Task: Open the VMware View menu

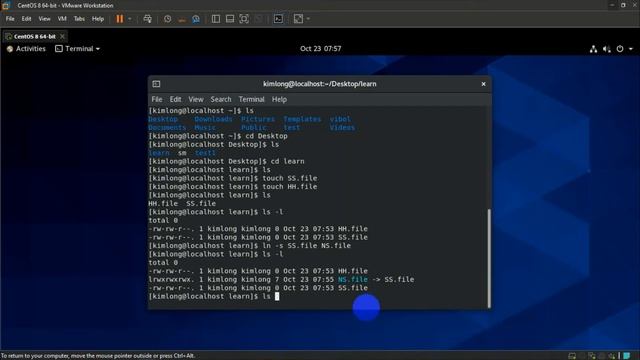Action: pos(44,19)
